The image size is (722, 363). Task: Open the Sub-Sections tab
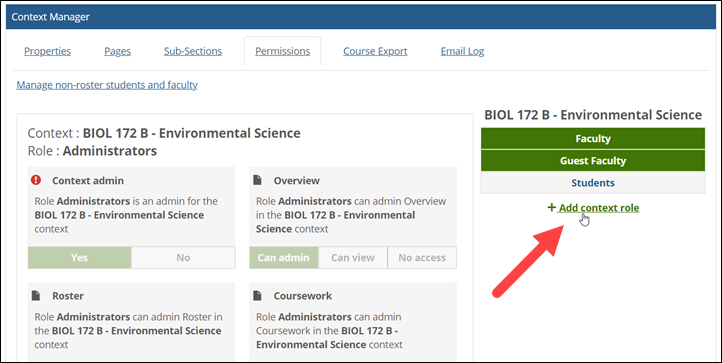(x=193, y=51)
